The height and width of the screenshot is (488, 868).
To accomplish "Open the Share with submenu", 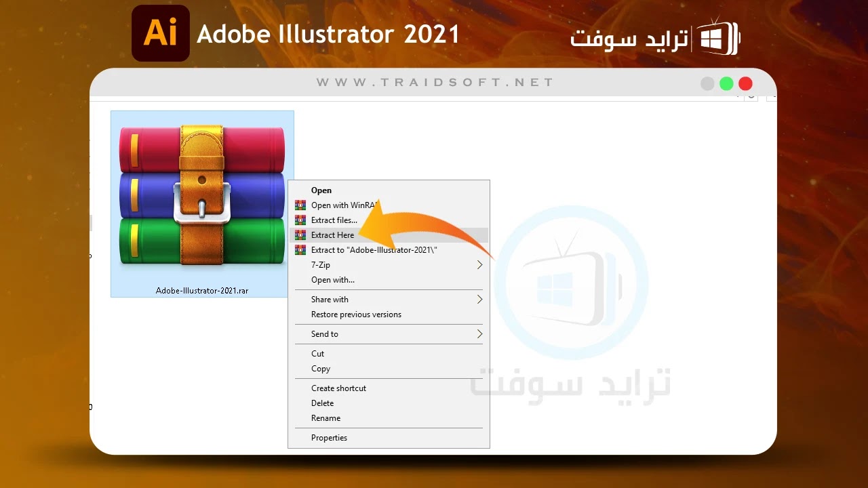I will pos(389,300).
